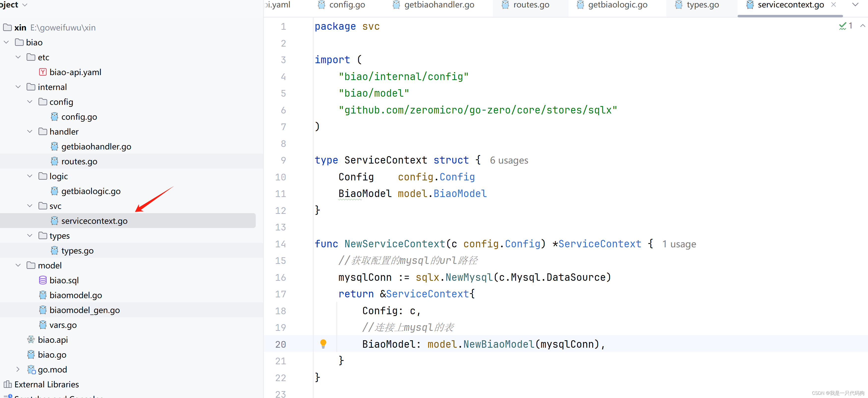Click the biao.api file icon
This screenshot has height=398, width=868.
[31, 340]
